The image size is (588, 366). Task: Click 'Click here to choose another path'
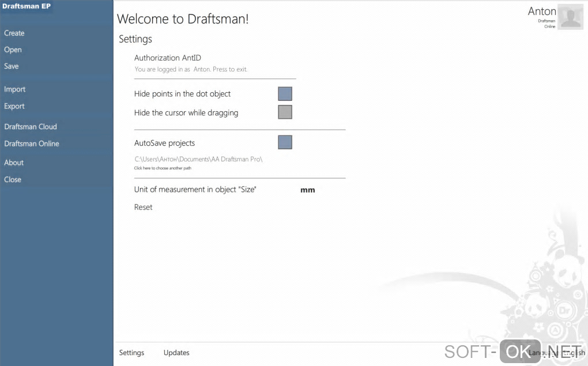pos(163,168)
